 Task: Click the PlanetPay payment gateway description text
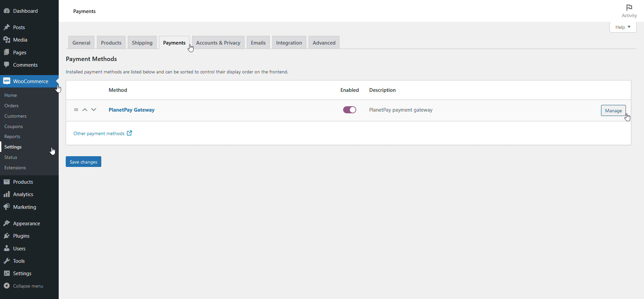[401, 110]
